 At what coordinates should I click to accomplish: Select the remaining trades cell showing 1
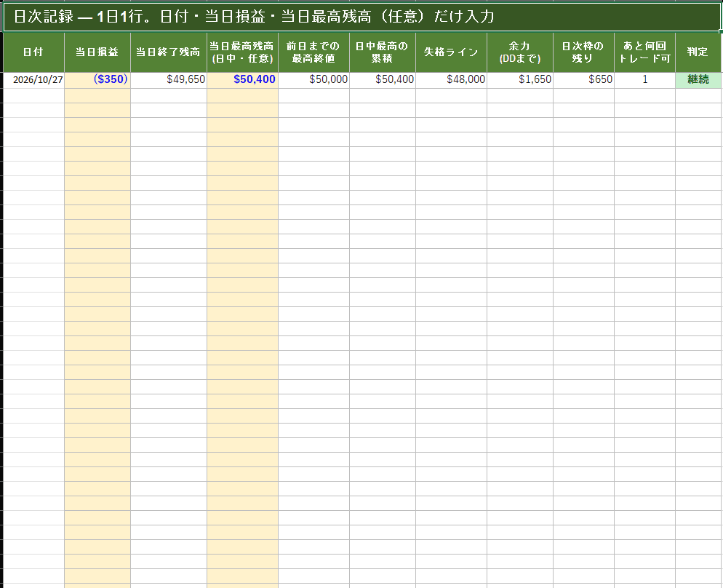pyautogui.click(x=644, y=80)
